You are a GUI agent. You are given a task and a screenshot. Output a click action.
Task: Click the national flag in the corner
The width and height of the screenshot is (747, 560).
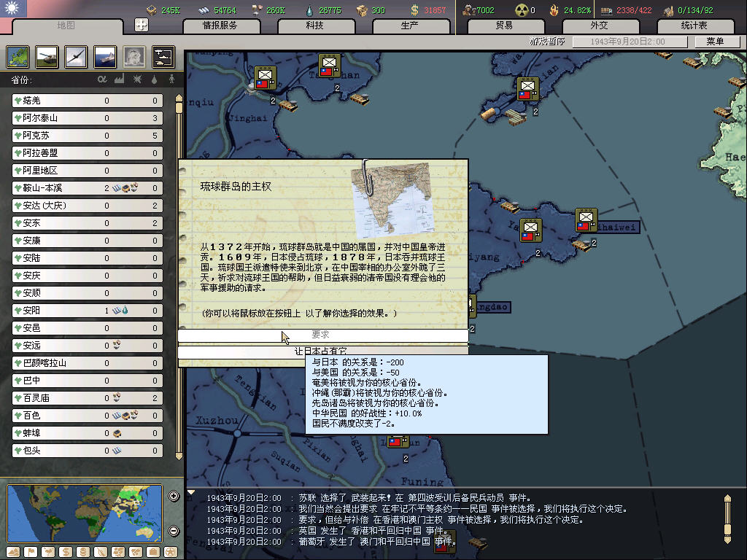click(13, 9)
